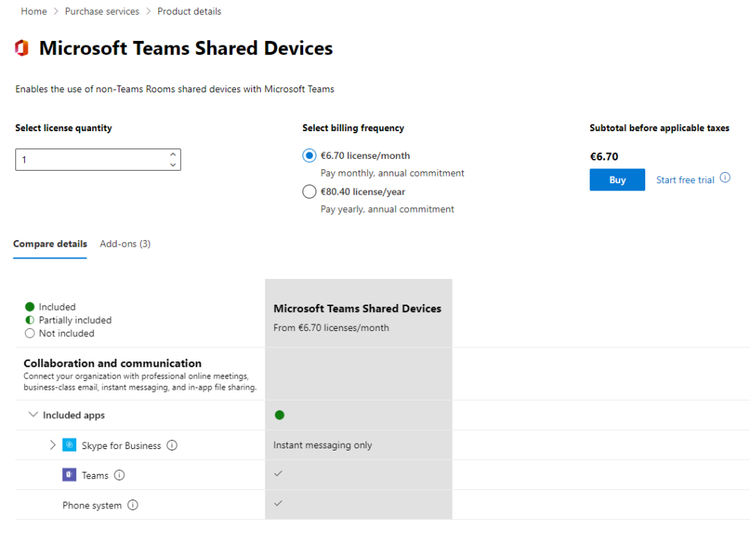Click the license quantity input field
750x542 pixels.
coord(88,159)
